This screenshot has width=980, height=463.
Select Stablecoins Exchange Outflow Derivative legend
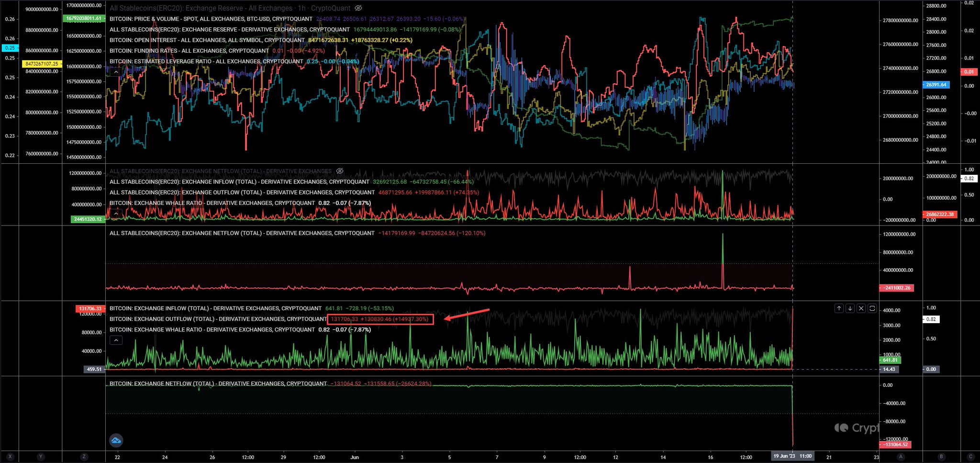242,192
